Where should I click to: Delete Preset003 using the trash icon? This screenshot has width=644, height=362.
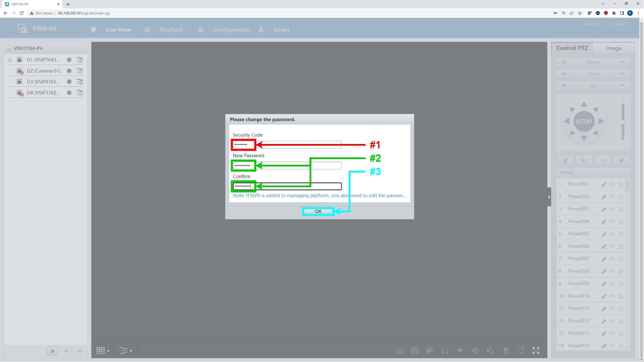pyautogui.click(x=621, y=209)
